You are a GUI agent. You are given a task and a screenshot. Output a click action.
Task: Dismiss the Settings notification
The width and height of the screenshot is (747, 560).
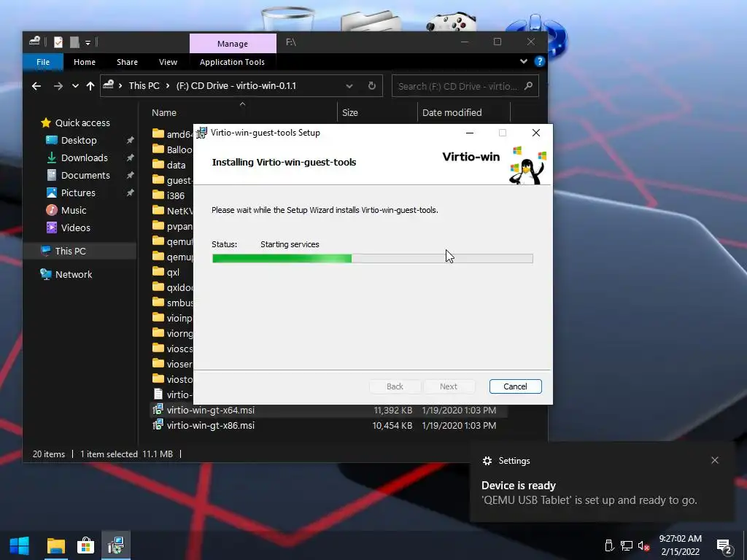point(715,460)
